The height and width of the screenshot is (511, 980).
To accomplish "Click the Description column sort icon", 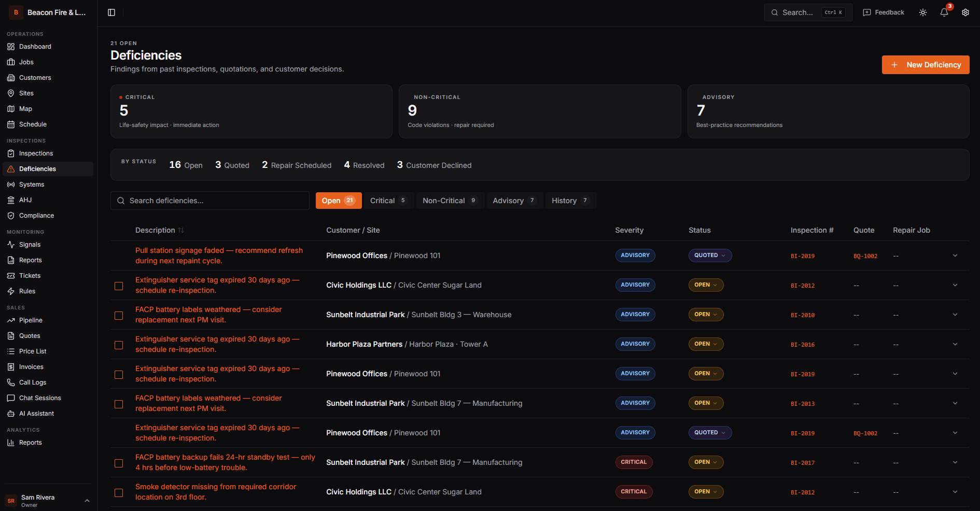I will point(181,230).
